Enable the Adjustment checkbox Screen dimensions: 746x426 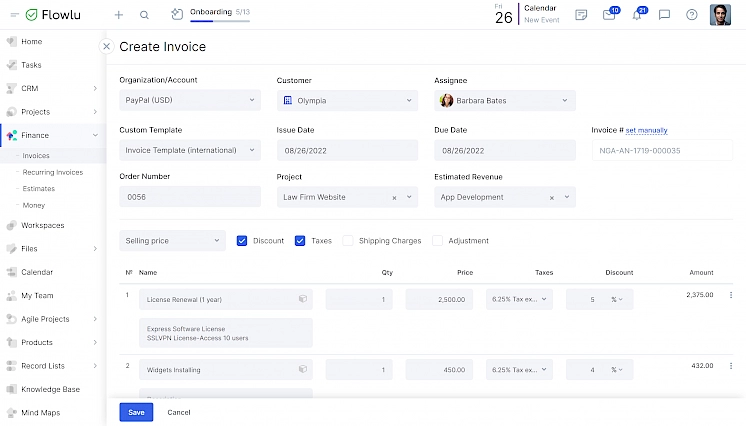(x=438, y=241)
